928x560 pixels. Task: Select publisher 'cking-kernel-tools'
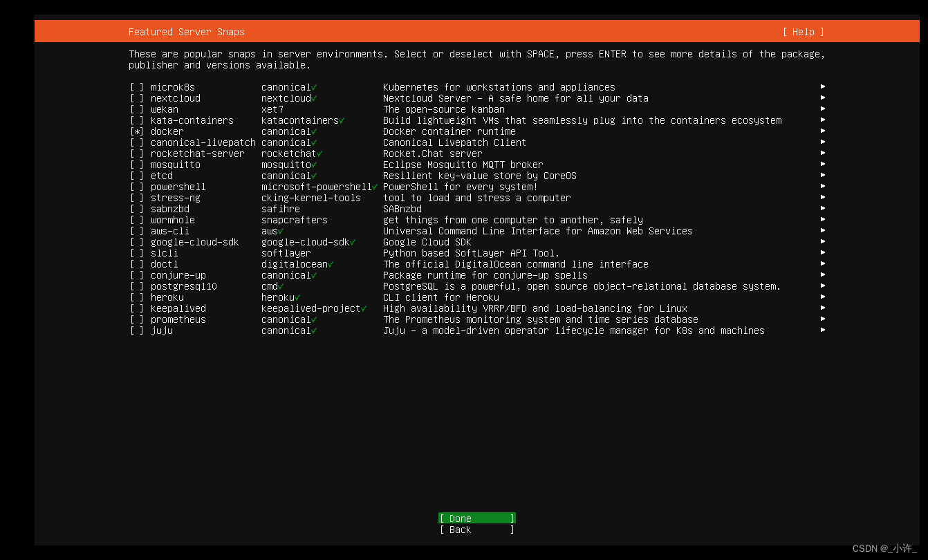click(x=311, y=198)
